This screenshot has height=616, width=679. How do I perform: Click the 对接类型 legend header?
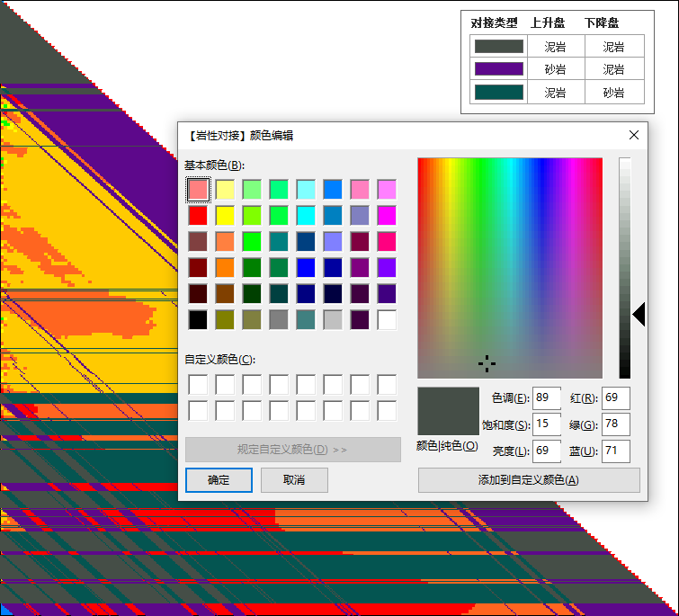pyautogui.click(x=494, y=23)
